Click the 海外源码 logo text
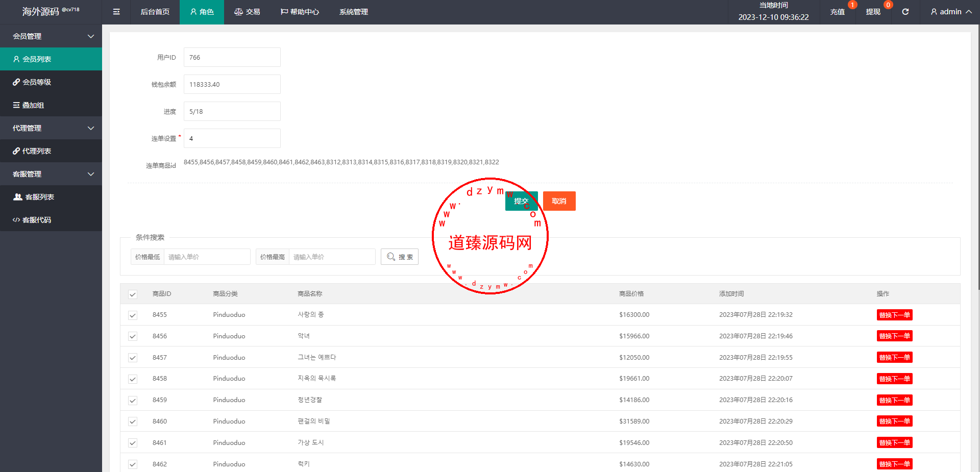980x472 pixels. (x=41, y=12)
